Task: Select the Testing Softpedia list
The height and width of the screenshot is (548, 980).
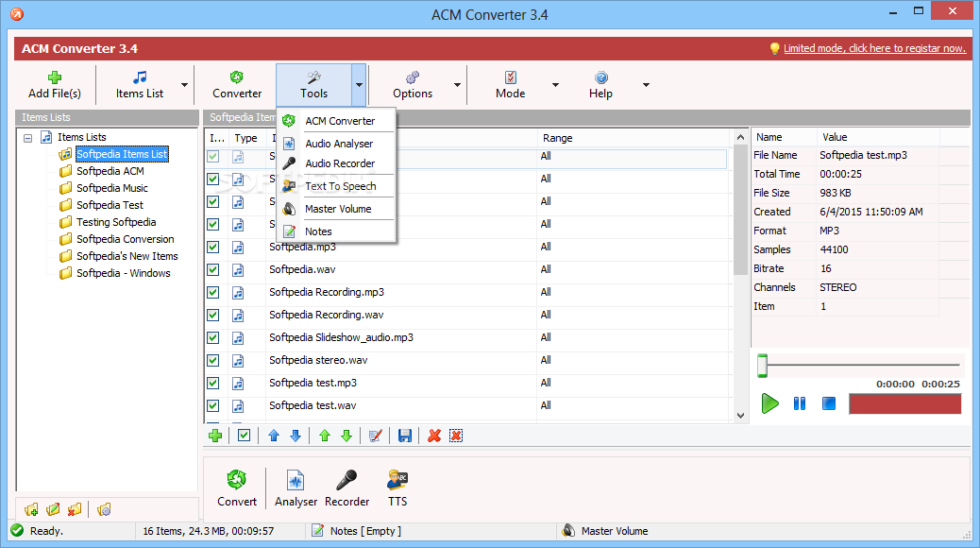Action: point(116,222)
